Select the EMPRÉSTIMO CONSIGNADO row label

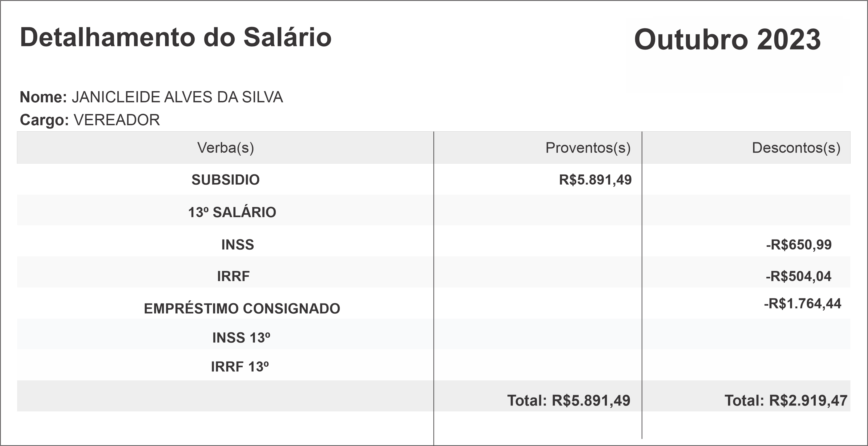(x=242, y=309)
